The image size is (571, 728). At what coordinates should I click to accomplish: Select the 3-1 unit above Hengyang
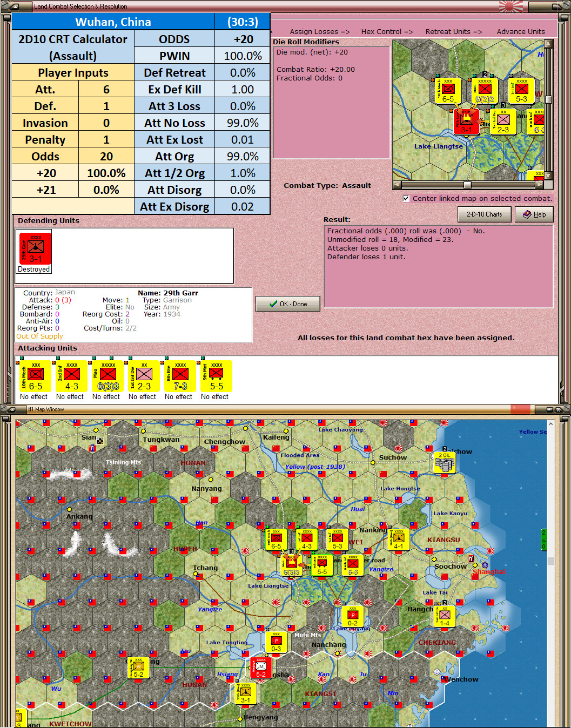[245, 693]
